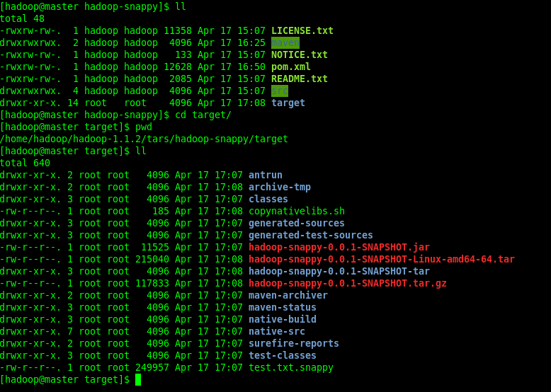
Task: Click the highlighted src directory
Action: click(280, 91)
